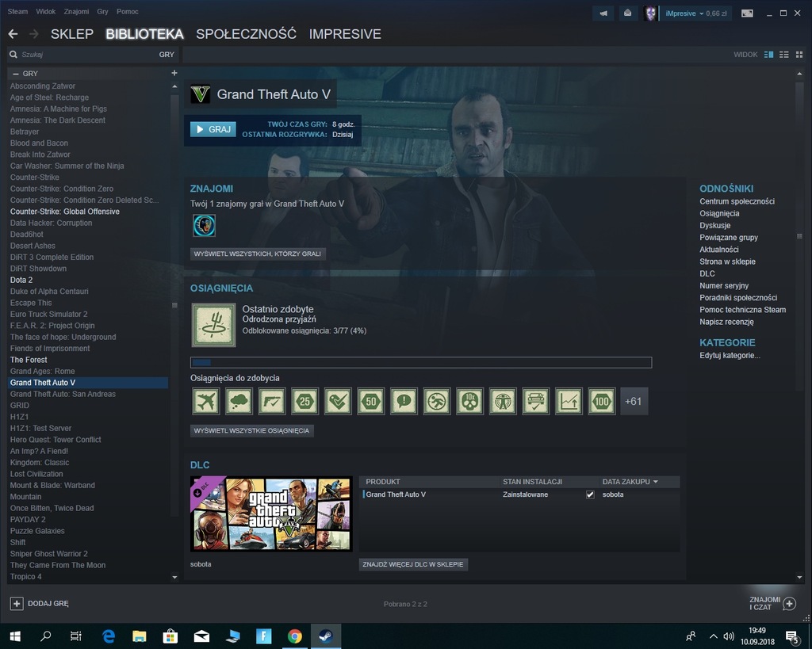
Task: Collapse the GRY games category
Action: (16, 74)
